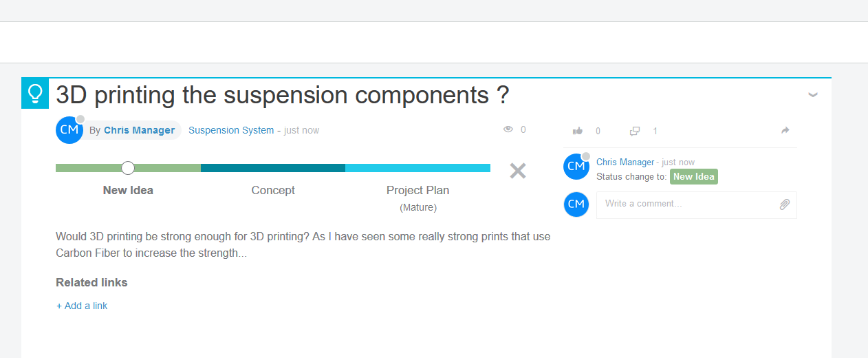The height and width of the screenshot is (358, 868).
Task: Click the green New Idea bar segment
Action: tap(165, 168)
